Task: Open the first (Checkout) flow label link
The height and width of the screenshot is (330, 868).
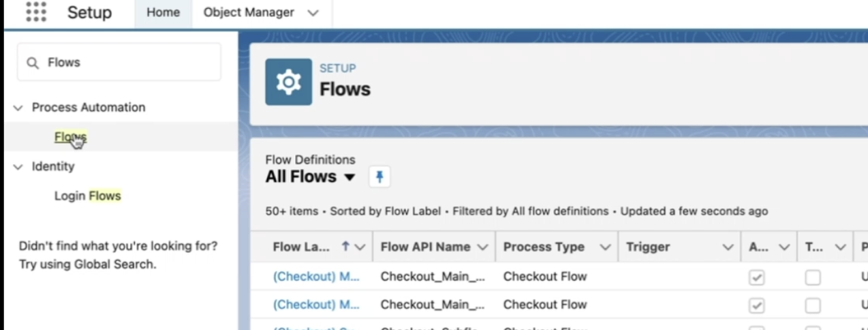Action: [x=316, y=276]
